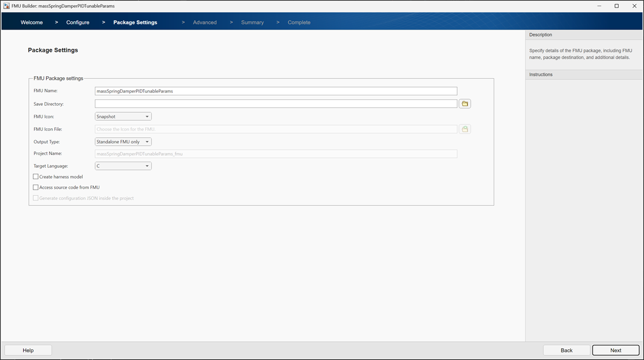Open Help for the FMU Builder
Image resolution: width=644 pixels, height=360 pixels.
[28, 350]
